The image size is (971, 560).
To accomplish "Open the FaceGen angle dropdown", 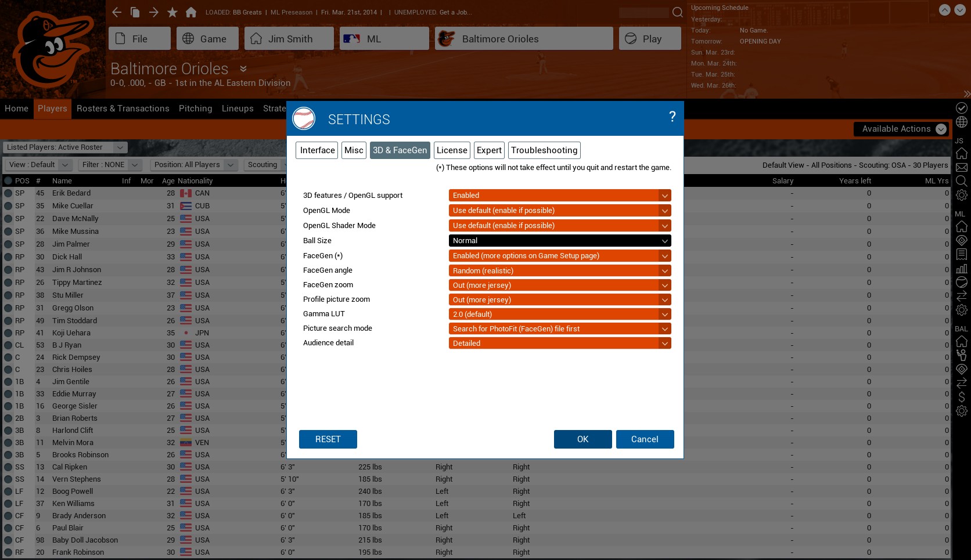I will tap(559, 271).
